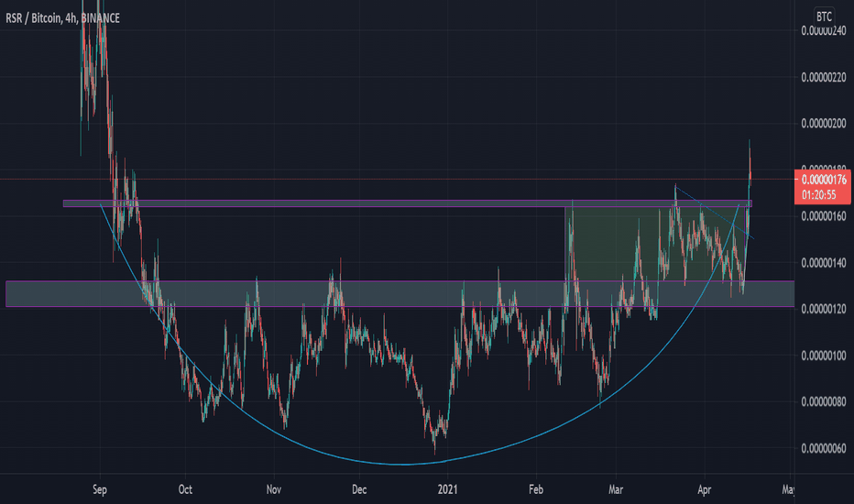This screenshot has width=854, height=504.
Task: Click the current price label 0.00000176
Action: tap(824, 180)
